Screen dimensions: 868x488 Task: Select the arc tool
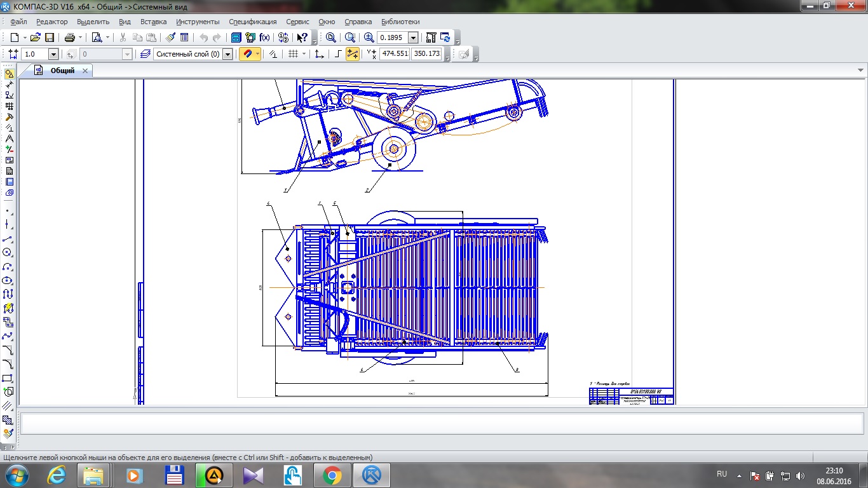[x=7, y=266]
